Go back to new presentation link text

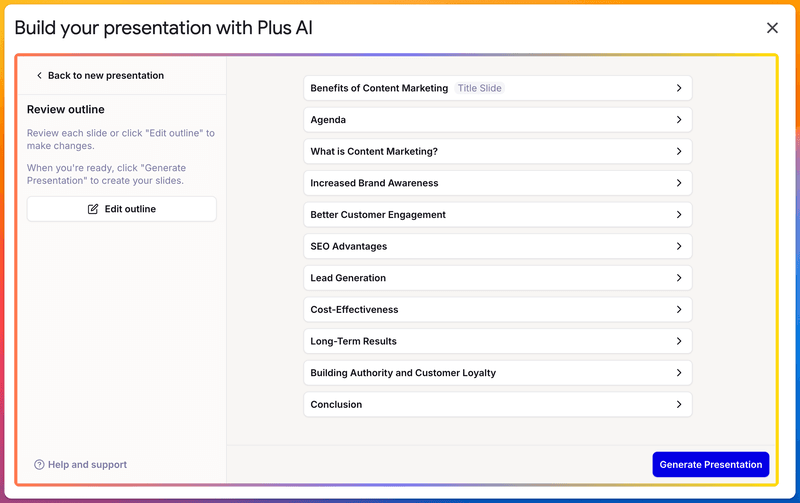click(106, 76)
